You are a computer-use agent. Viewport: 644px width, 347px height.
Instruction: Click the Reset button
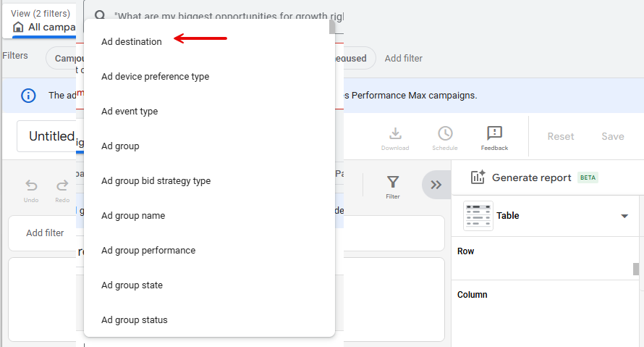[560, 136]
